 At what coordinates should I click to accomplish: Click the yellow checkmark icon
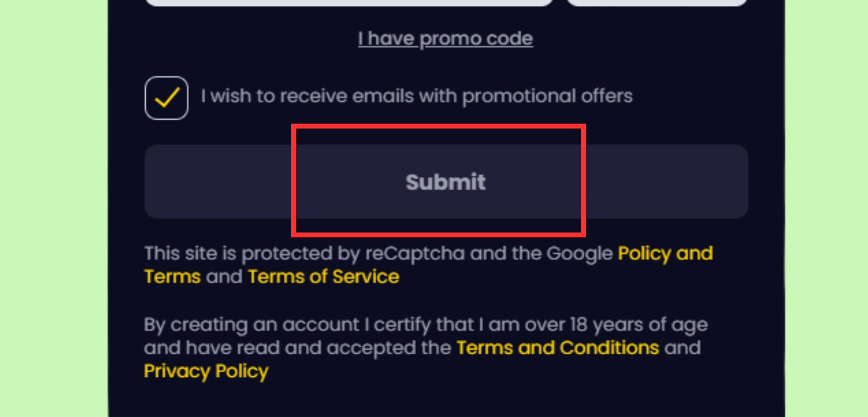(x=167, y=97)
